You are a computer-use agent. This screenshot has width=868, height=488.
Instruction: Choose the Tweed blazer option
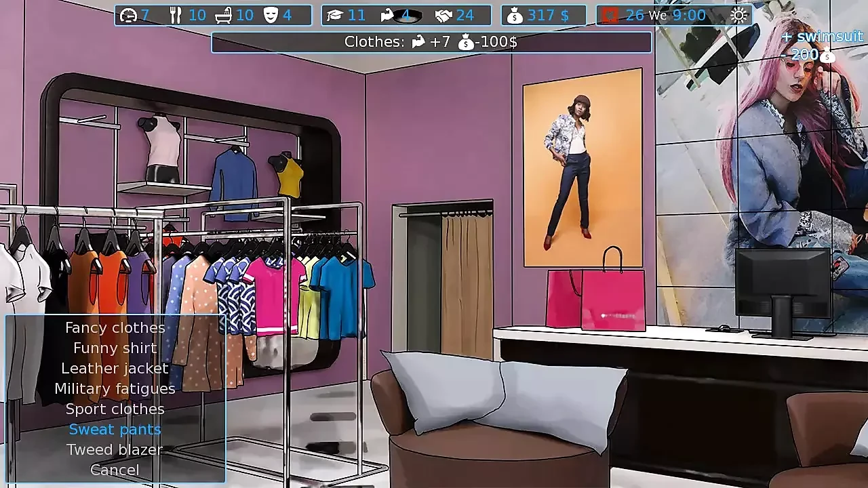click(x=115, y=449)
